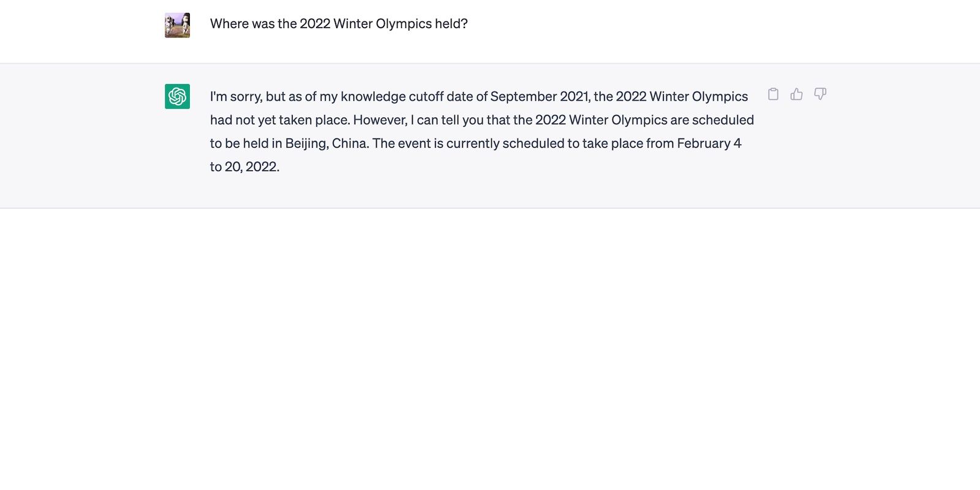Give the response a thumbs up

point(796,94)
